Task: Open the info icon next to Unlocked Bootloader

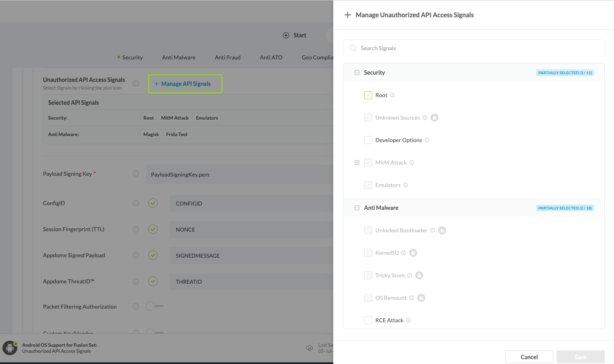Action: coord(432,230)
